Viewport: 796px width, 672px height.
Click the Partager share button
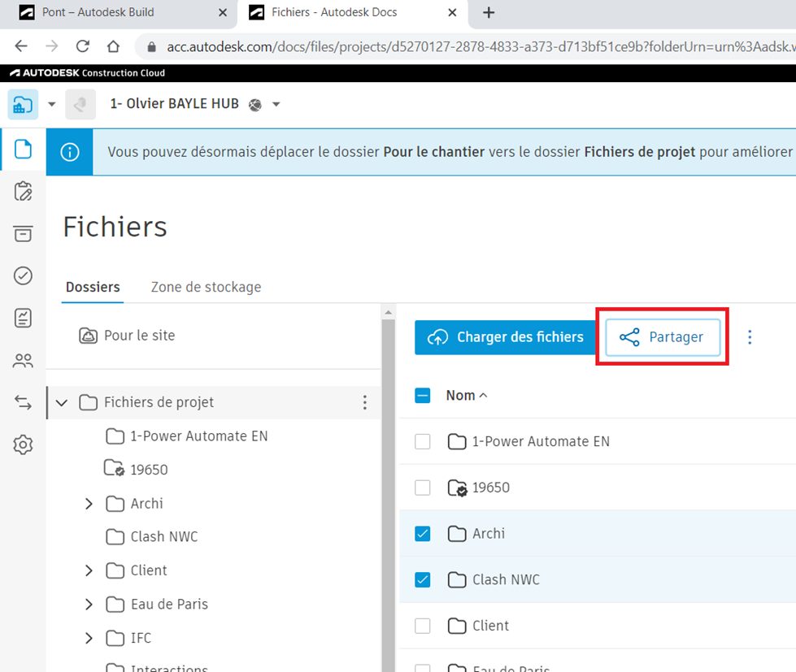click(x=663, y=337)
